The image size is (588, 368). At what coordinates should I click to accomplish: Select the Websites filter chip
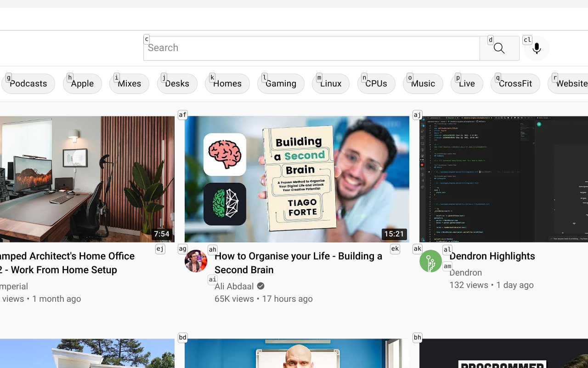coord(568,84)
